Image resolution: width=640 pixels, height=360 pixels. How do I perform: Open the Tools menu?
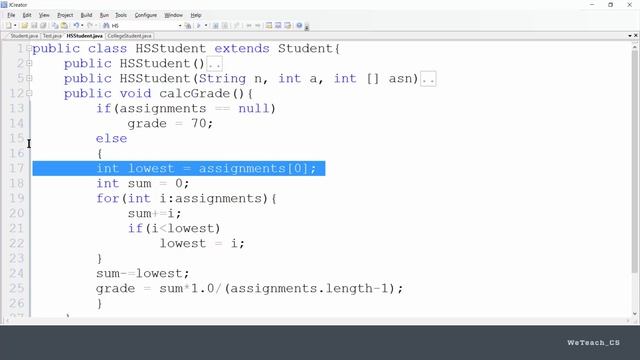tap(121, 15)
